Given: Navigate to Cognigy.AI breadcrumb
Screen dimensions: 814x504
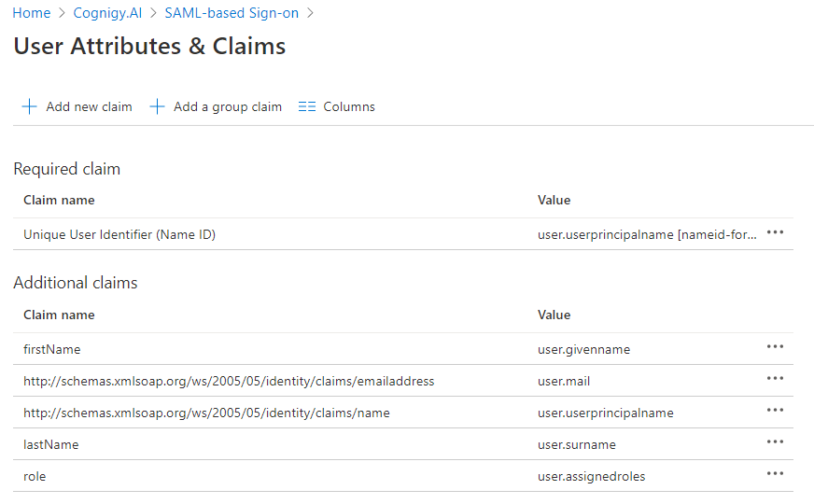Looking at the screenshot, I should (x=107, y=13).
